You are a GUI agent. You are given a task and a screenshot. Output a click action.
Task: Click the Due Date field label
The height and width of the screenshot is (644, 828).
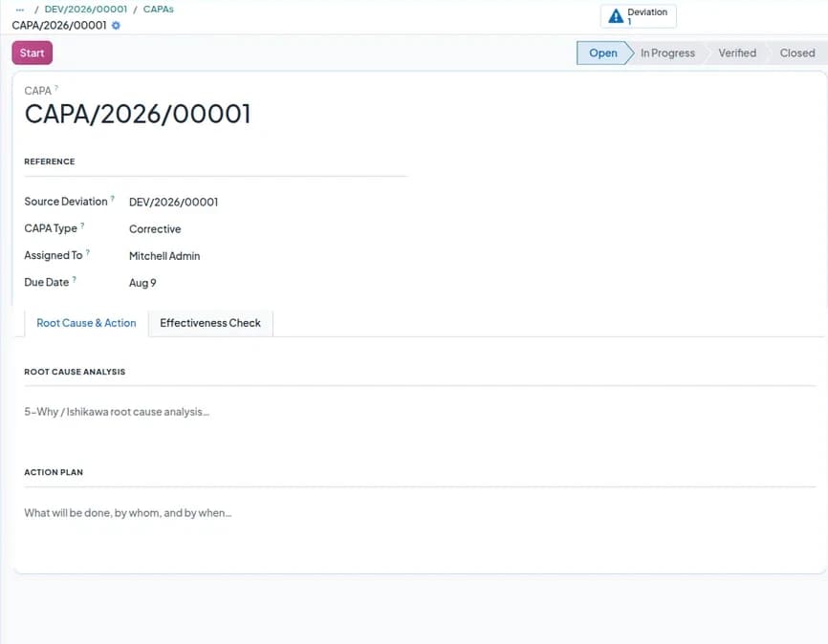(x=47, y=283)
